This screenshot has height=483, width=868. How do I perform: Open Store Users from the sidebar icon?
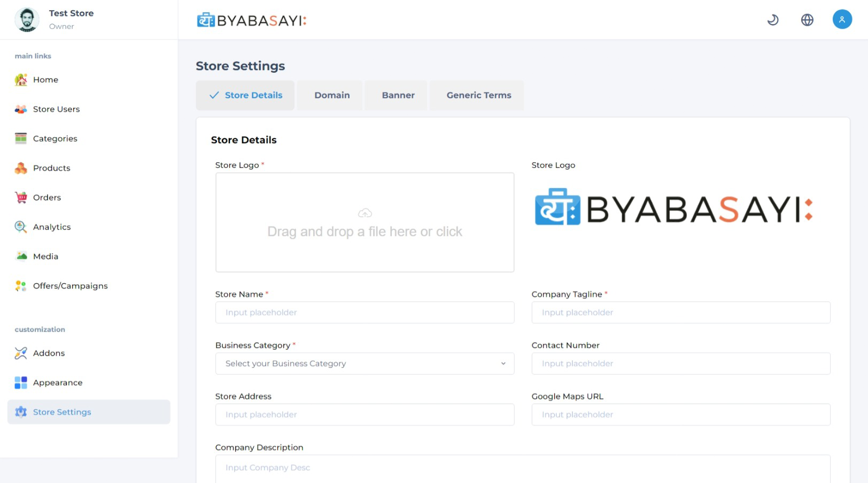pos(21,109)
